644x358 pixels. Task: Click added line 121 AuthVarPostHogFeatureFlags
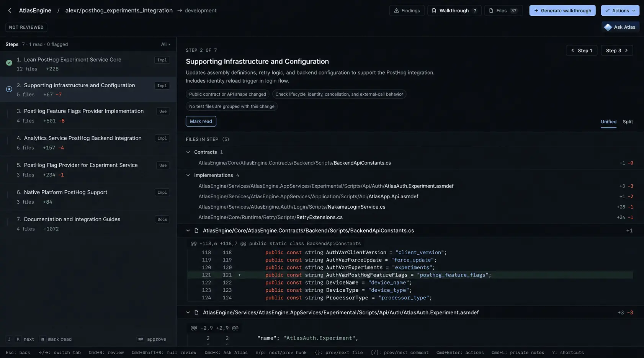tap(410, 275)
